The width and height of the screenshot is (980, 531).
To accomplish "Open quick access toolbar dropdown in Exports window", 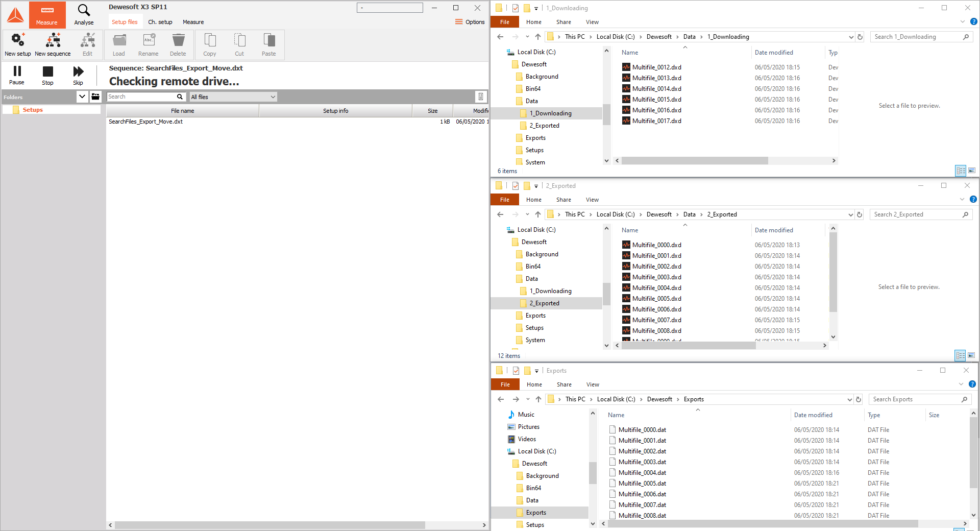I will [536, 371].
